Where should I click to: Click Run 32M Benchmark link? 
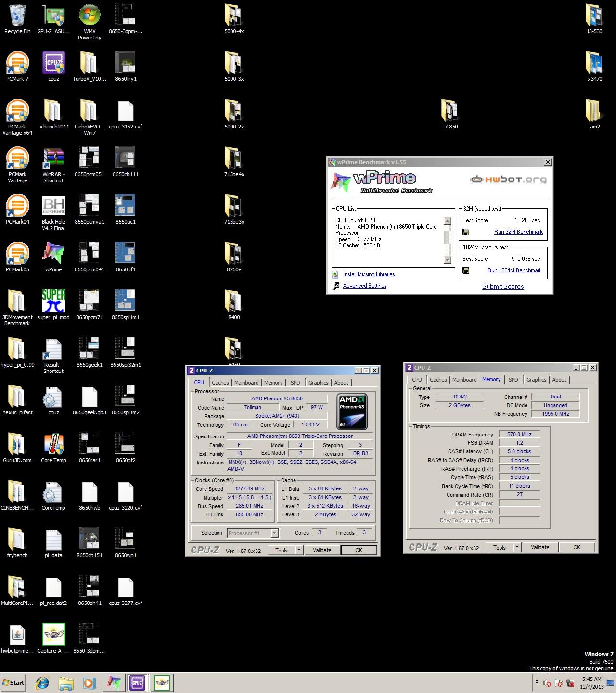coord(518,232)
